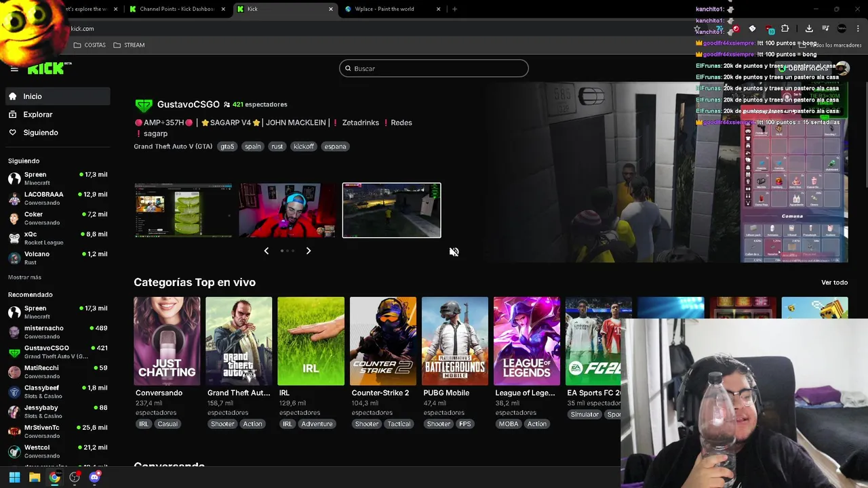Open Grand Theft Auto category card
This screenshot has width=868, height=488.
coord(239,341)
